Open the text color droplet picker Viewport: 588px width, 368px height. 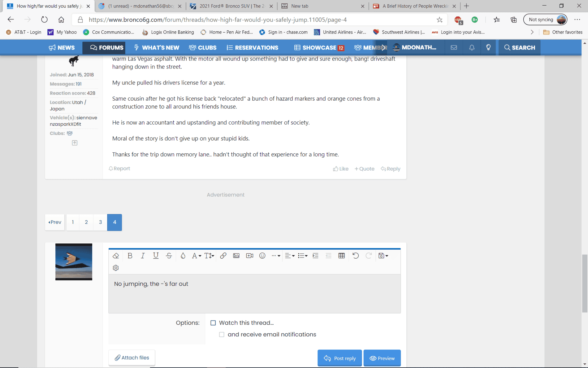pyautogui.click(x=183, y=256)
